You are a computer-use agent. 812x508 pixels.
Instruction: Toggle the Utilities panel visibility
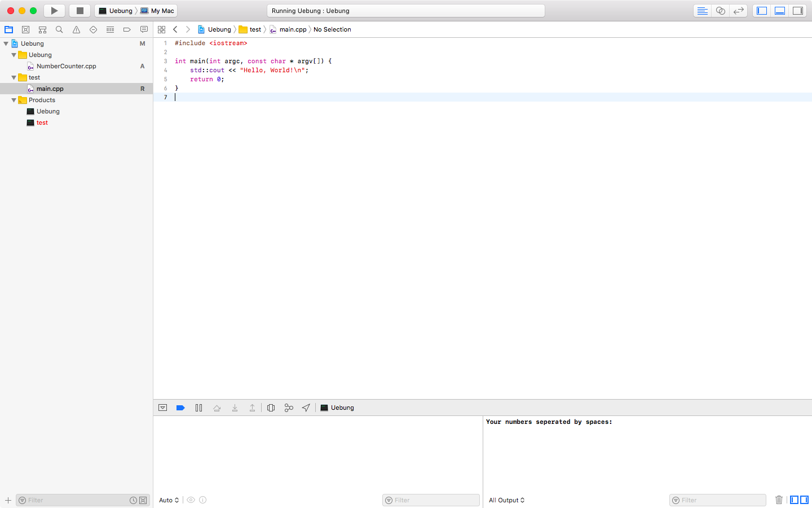[x=798, y=11]
